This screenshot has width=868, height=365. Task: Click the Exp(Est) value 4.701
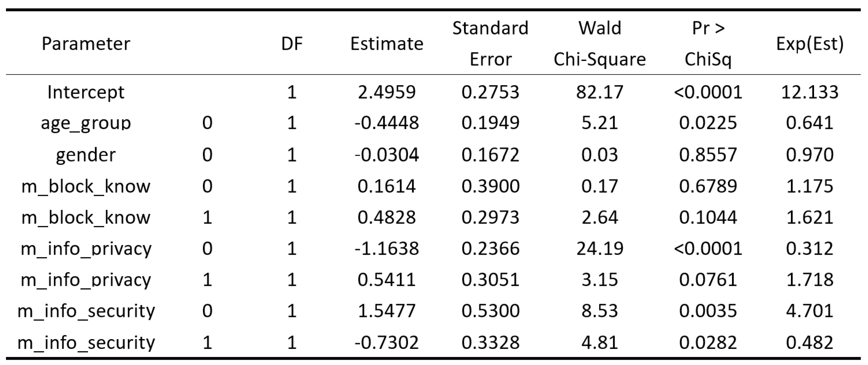coord(809,311)
